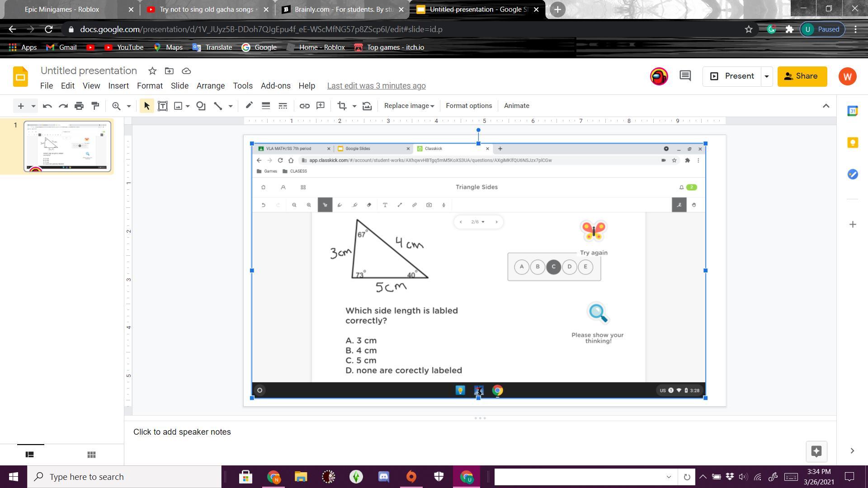The image size is (868, 488).
Task: Select the text box tool
Action: point(163,106)
